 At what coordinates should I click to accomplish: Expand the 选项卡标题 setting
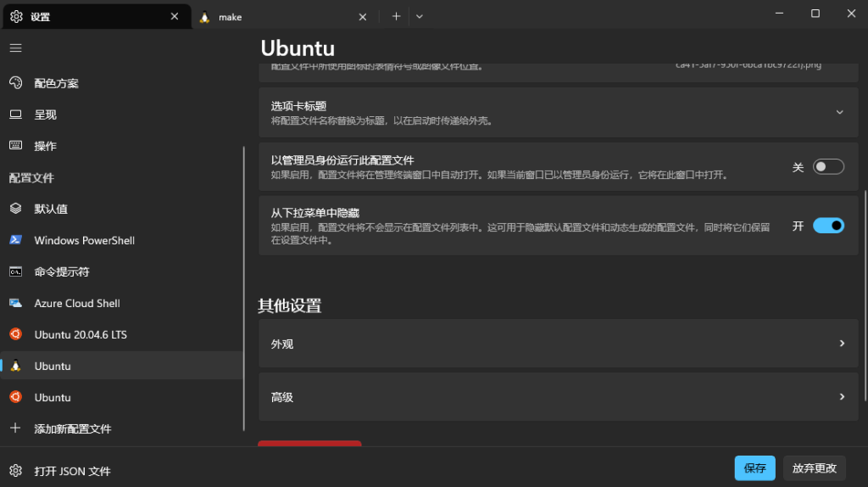(839, 112)
